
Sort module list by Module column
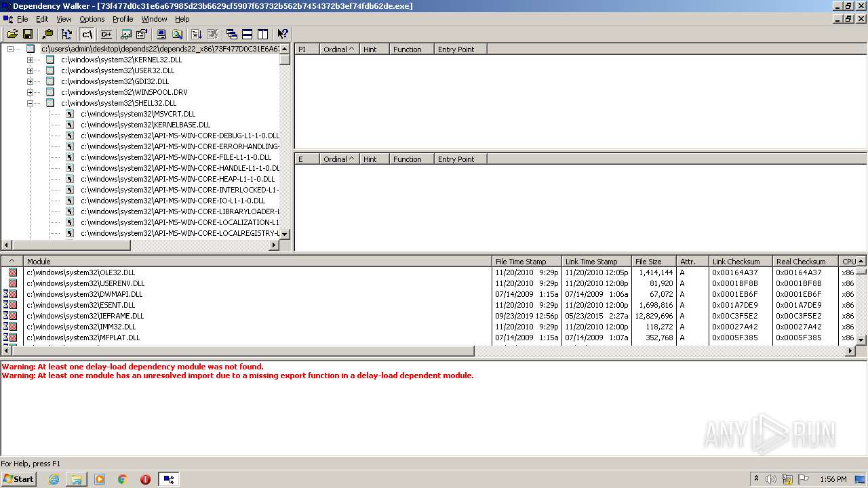tap(258, 262)
